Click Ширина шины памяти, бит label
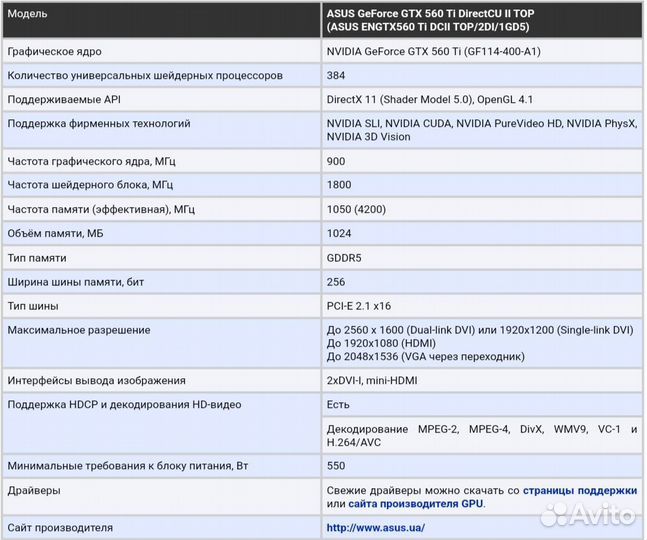The height and width of the screenshot is (540, 647). click(x=76, y=282)
